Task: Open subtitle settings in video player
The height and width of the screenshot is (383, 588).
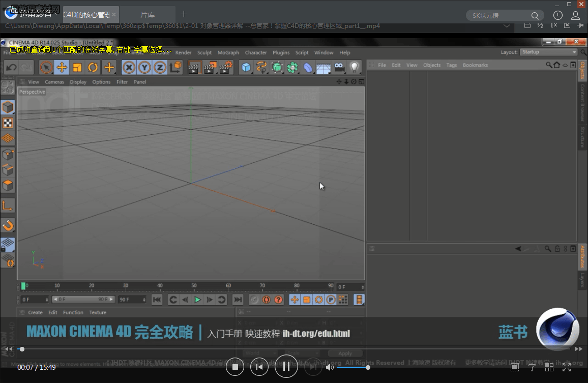Action: pos(532,368)
